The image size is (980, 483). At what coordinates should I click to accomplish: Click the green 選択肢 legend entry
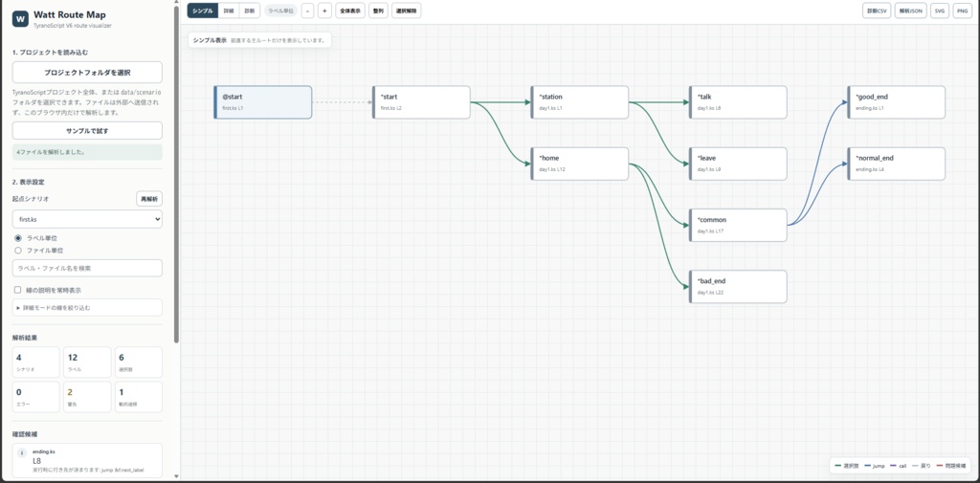point(846,466)
